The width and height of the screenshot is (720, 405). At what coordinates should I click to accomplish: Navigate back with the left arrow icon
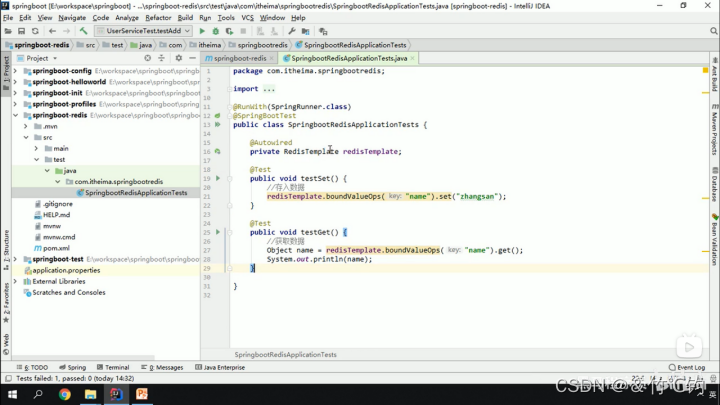(x=52, y=31)
